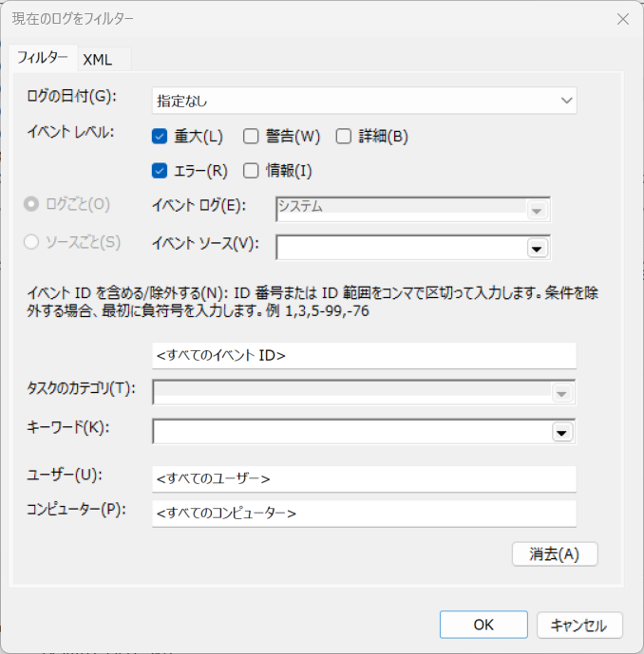This screenshot has height=654, width=644.
Task: Uncheck the 重大(L) checkbox
Action: click(x=160, y=136)
